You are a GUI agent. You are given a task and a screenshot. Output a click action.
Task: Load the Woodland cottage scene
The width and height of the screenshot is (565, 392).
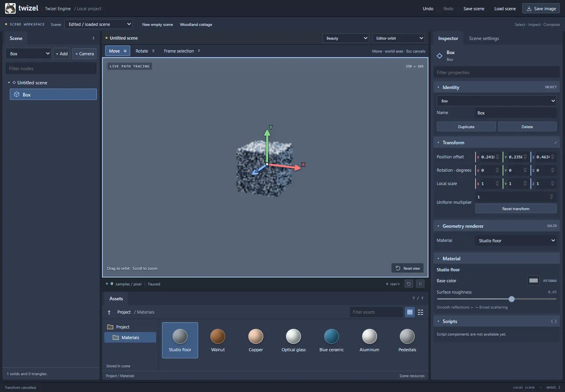[196, 25]
